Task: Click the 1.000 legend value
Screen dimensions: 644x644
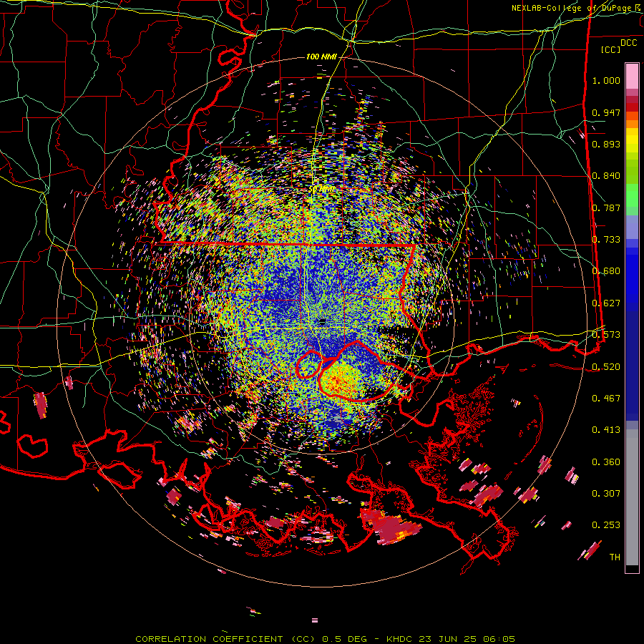Action: [x=606, y=80]
